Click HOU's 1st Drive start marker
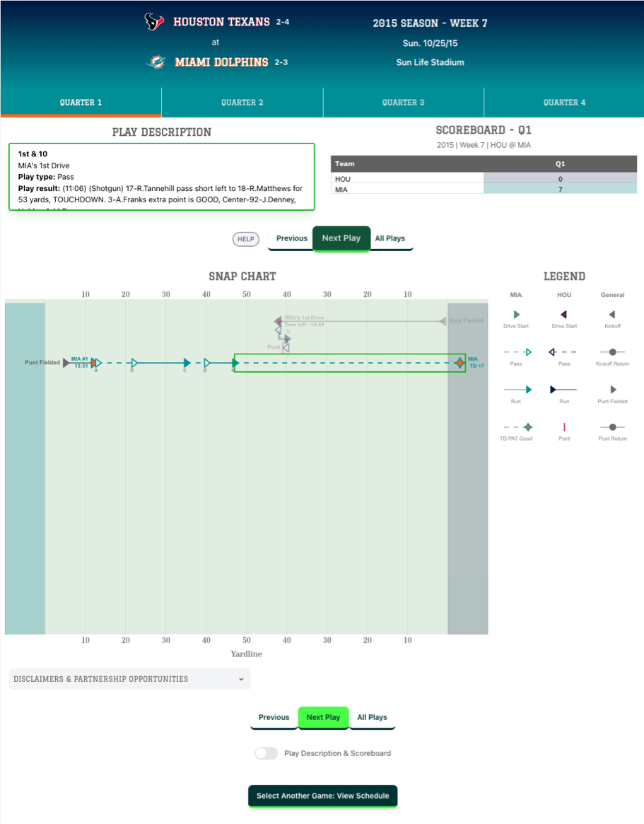Viewport: 644px width, 824px height. pos(278,320)
